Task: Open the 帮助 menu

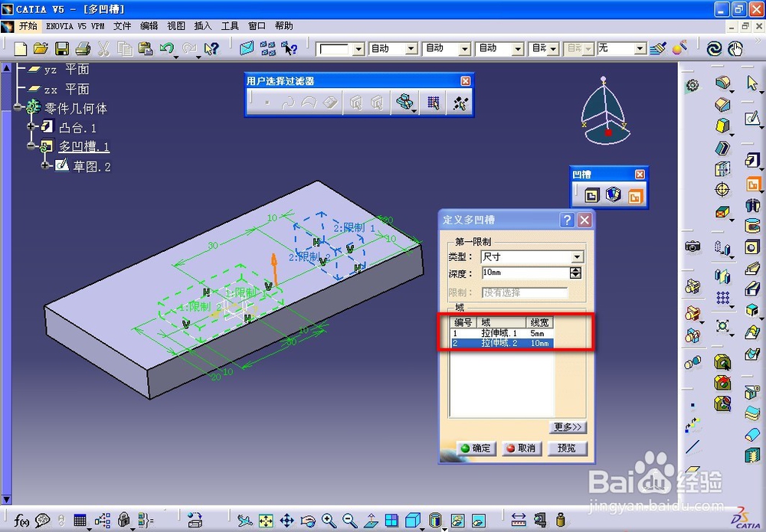Action: tap(284, 26)
